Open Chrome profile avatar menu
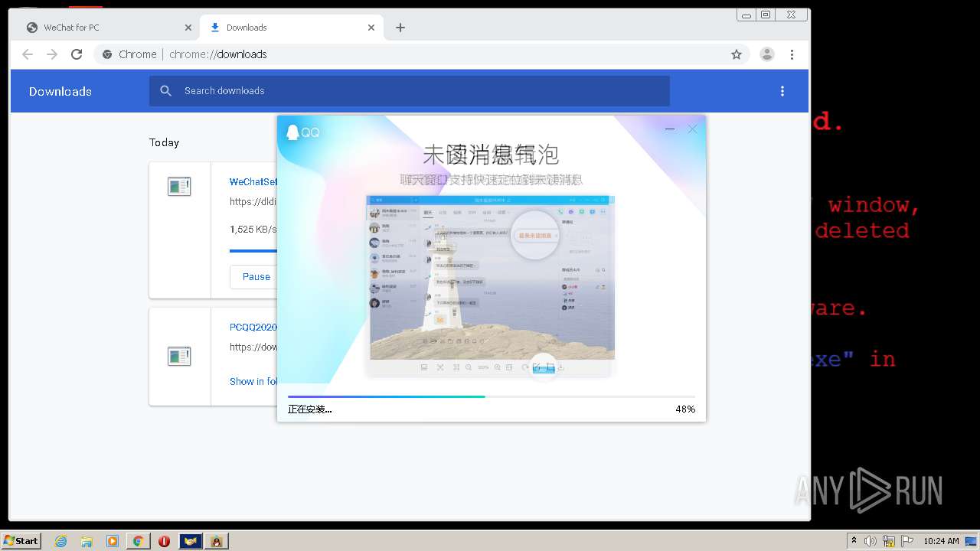The width and height of the screenshot is (980, 551). [x=766, y=54]
